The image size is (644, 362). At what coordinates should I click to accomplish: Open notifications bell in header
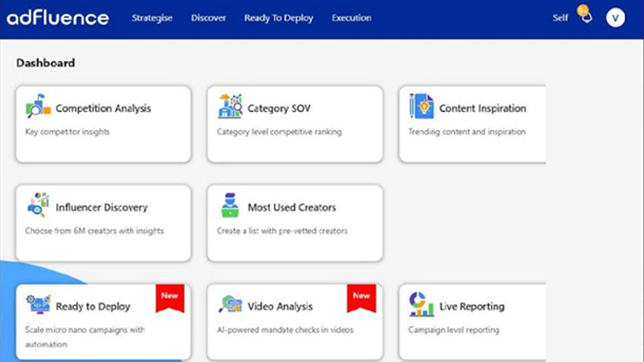pos(585,18)
